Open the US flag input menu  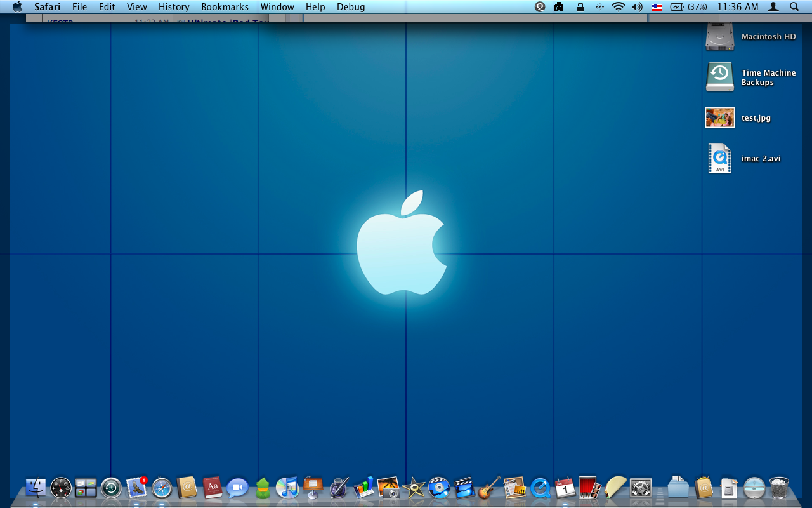click(x=657, y=7)
